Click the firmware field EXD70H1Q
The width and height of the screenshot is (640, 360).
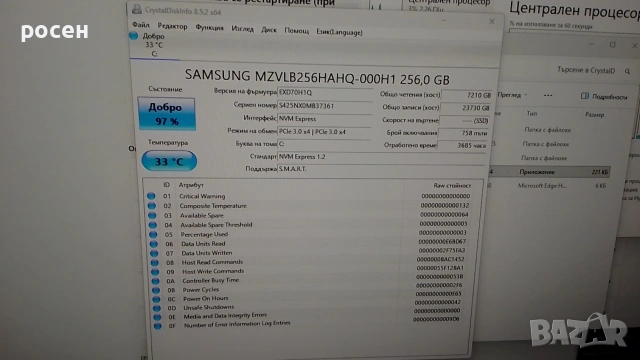pyautogui.click(x=324, y=93)
